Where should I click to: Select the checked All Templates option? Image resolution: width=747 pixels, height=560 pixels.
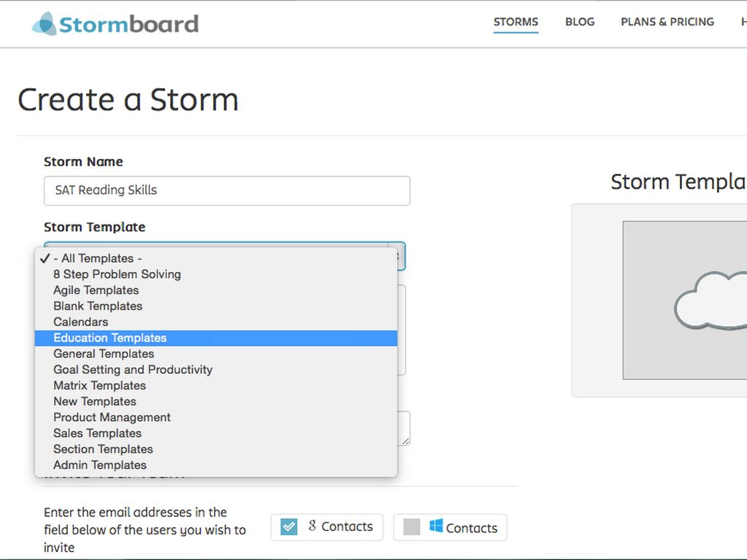[x=98, y=258]
